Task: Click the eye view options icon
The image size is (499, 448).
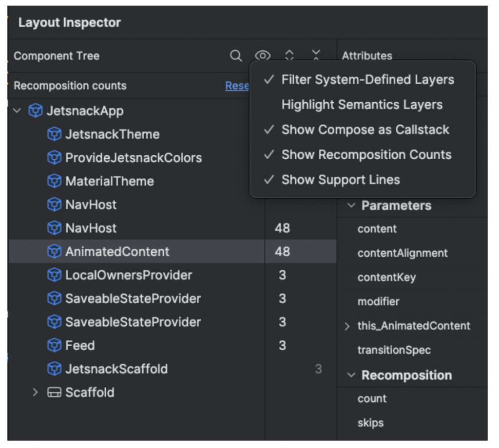Action: pos(263,56)
